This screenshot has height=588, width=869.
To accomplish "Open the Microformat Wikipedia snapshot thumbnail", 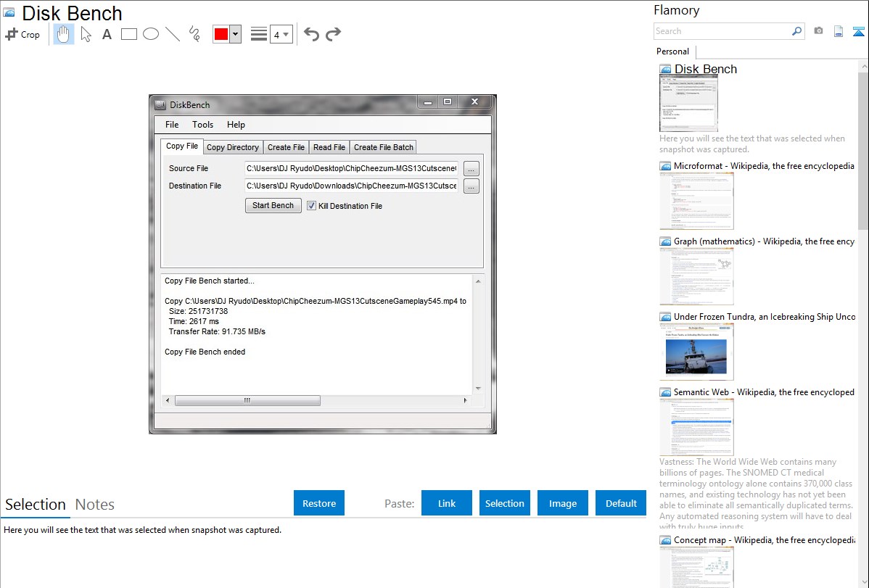I will [x=696, y=201].
